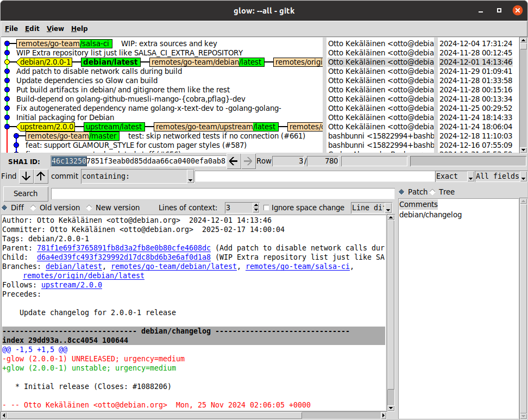This screenshot has width=528, height=420.
Task: Find next commit down arrow
Action: coord(26,176)
